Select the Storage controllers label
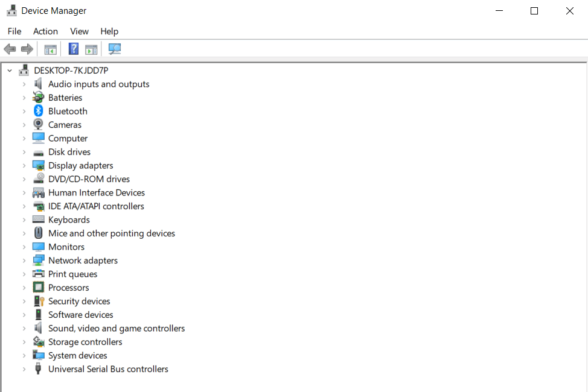 85,342
